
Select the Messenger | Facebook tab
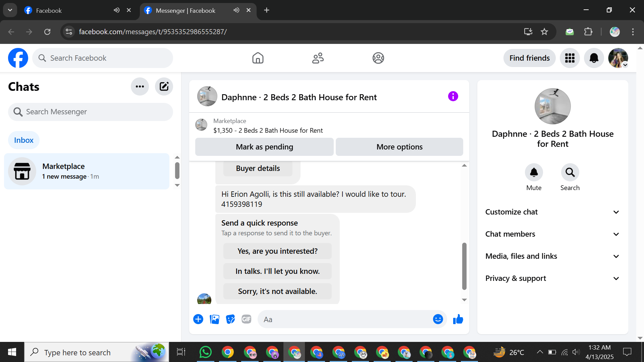pos(198,10)
